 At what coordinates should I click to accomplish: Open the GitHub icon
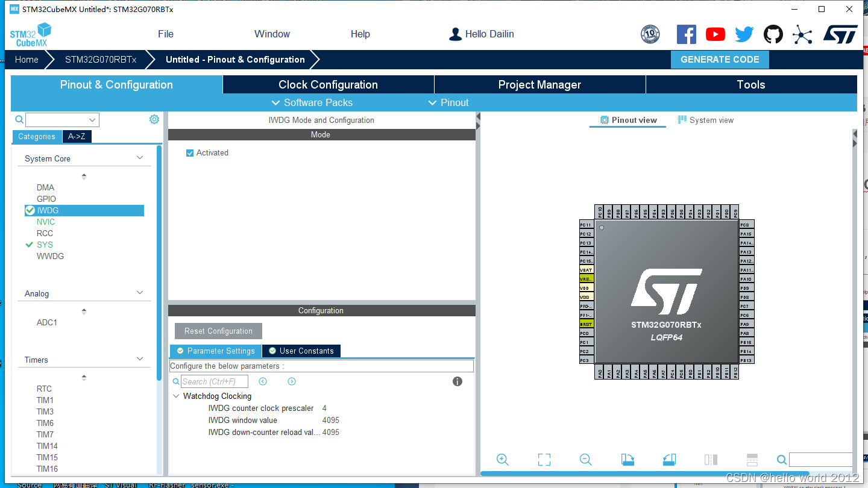tap(773, 34)
